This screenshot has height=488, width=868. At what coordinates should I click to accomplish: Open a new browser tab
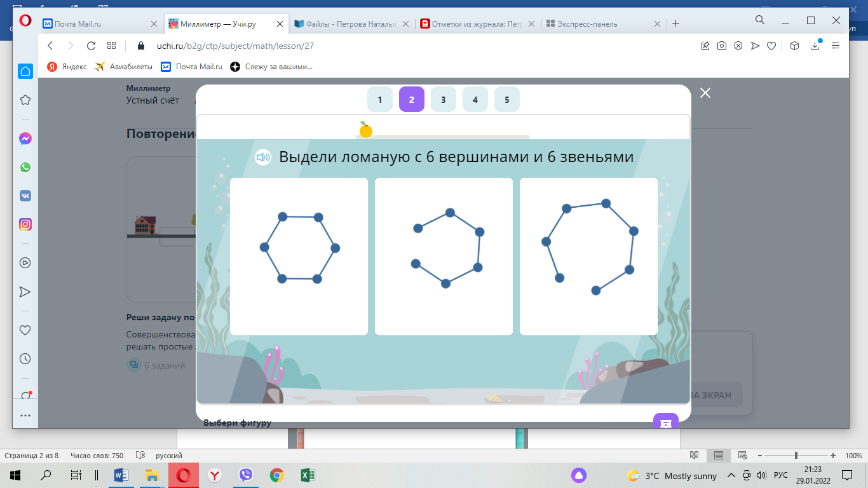point(675,24)
